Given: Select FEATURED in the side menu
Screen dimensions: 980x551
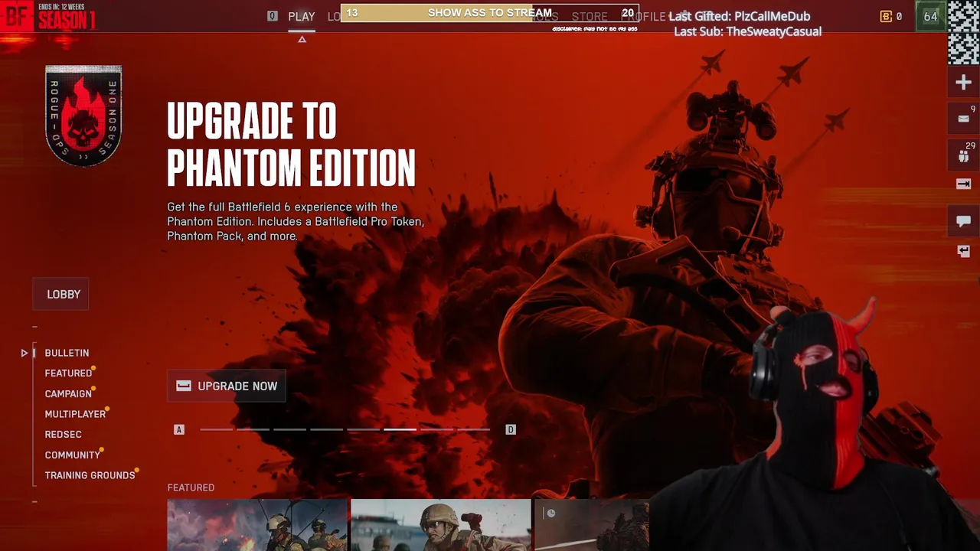Looking at the screenshot, I should click(x=68, y=373).
